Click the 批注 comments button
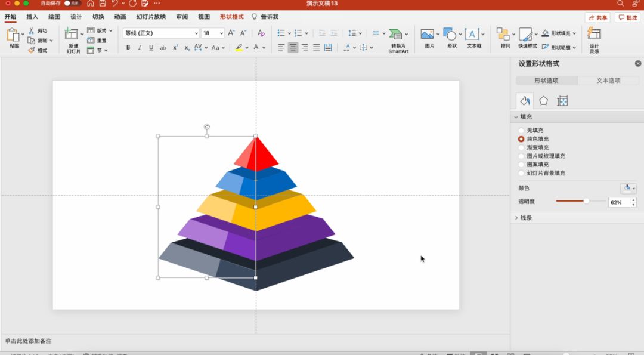 coord(628,17)
